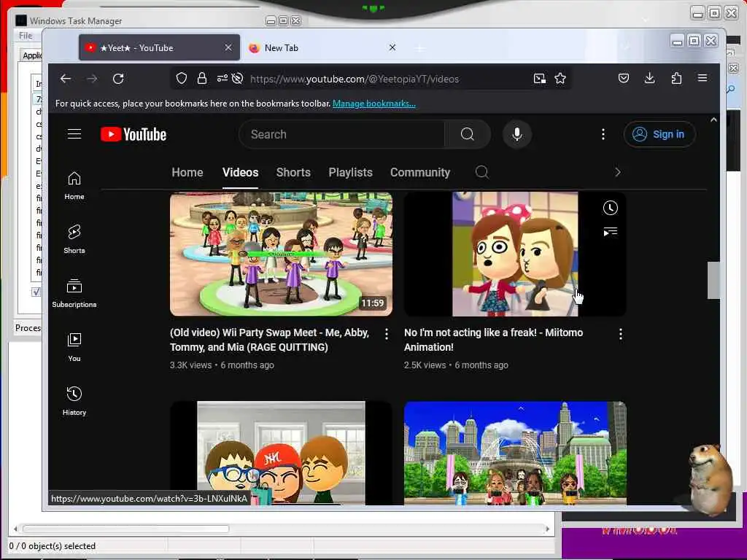Open the tracking protection shield icon
The width and height of the screenshot is (747, 560).
(182, 79)
